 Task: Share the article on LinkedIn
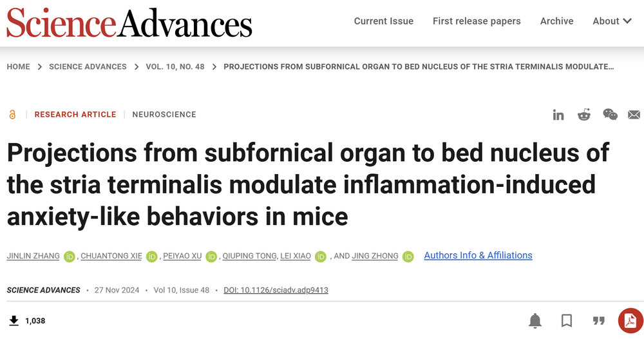tap(558, 115)
